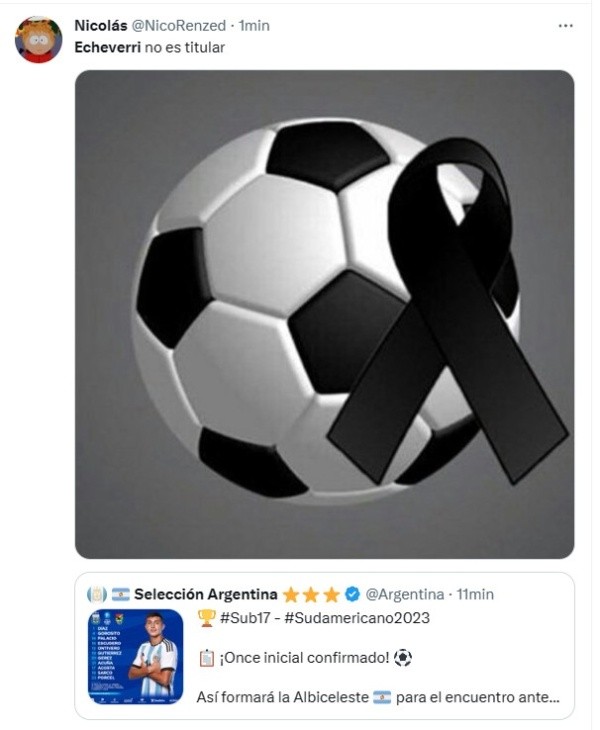Click the 1min tweet timestamp

click(x=254, y=26)
